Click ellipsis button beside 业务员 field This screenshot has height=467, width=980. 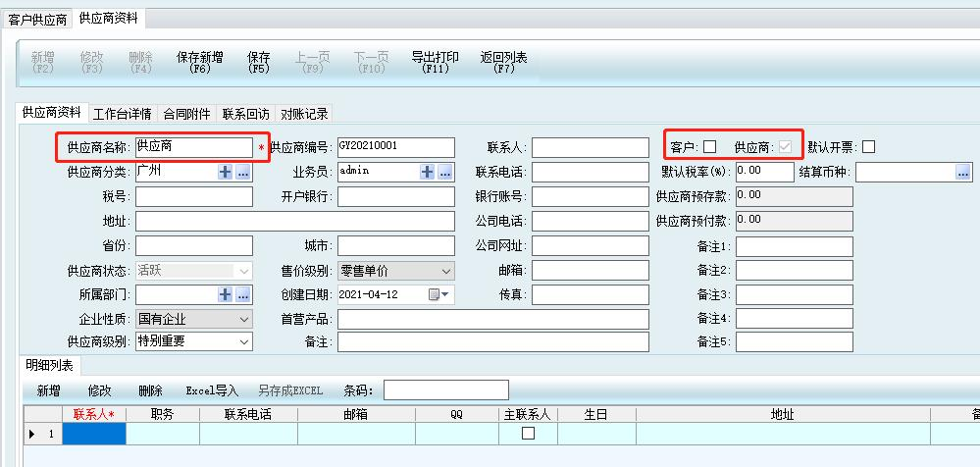tap(445, 172)
